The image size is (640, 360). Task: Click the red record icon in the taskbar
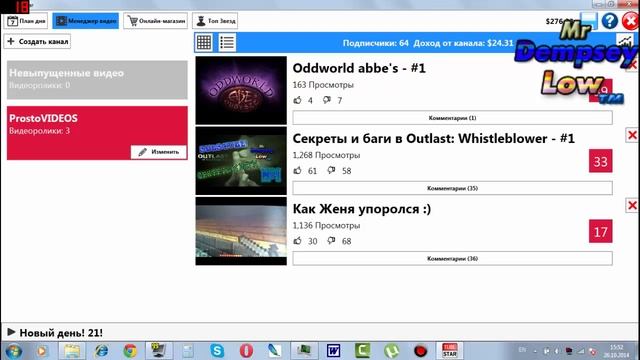point(420,351)
